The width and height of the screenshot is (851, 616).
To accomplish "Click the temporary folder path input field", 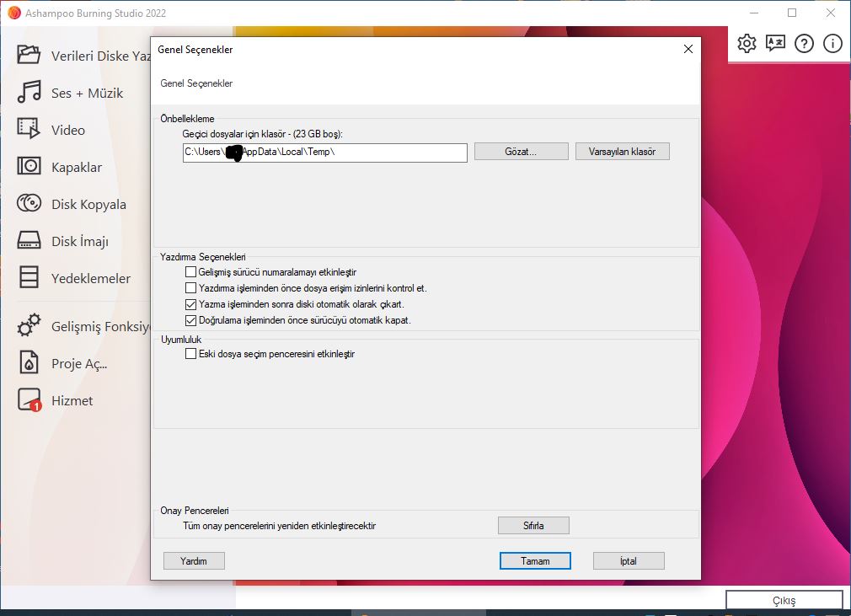I will click(325, 153).
